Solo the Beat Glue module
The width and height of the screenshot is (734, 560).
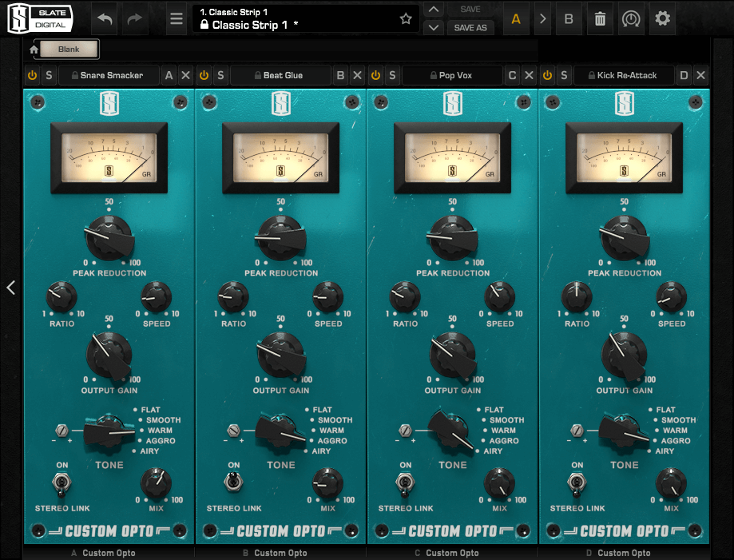220,75
